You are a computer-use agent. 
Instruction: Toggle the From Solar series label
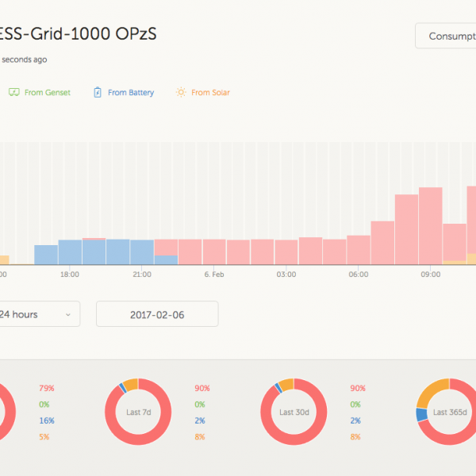pos(211,93)
